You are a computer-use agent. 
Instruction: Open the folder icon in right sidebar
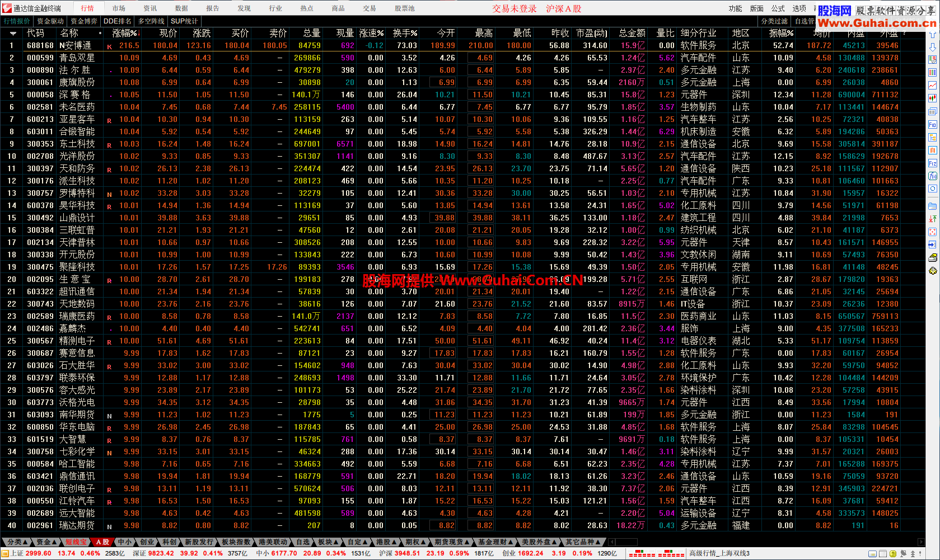tap(932, 206)
